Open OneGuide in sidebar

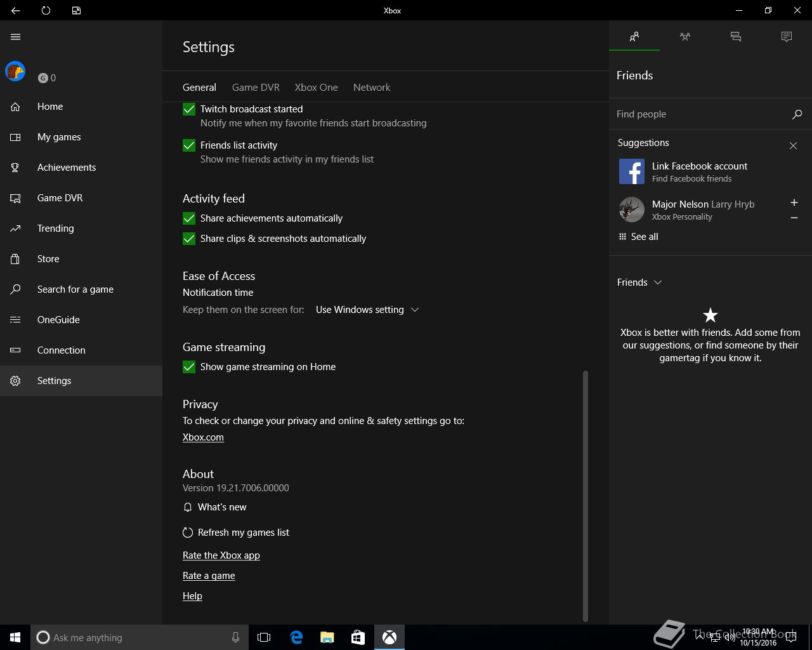[x=81, y=320]
